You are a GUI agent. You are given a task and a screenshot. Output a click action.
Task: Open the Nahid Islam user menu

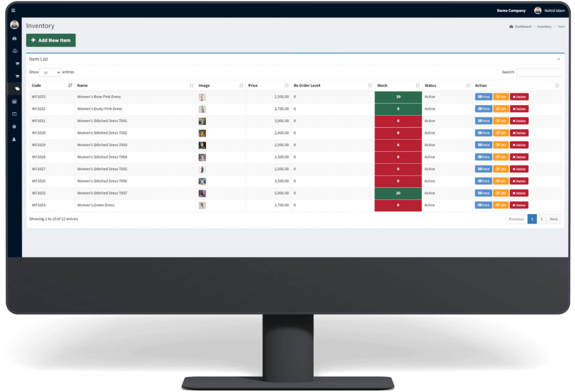click(x=549, y=11)
